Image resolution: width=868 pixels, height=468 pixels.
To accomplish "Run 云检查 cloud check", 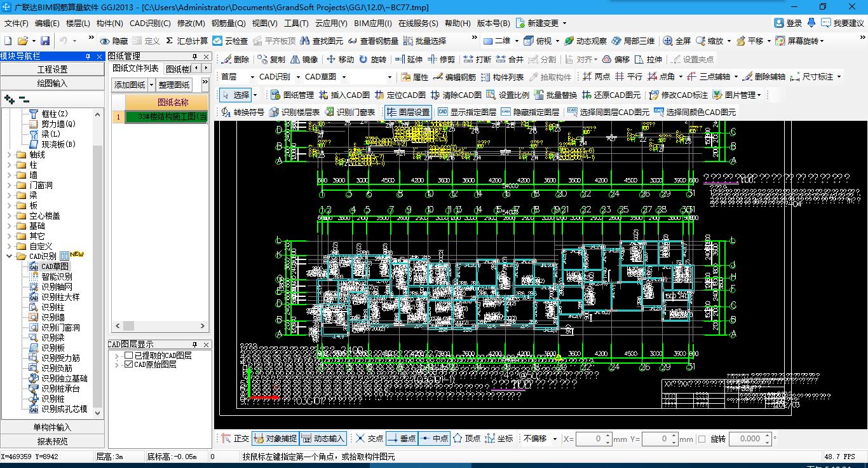I will pos(230,41).
